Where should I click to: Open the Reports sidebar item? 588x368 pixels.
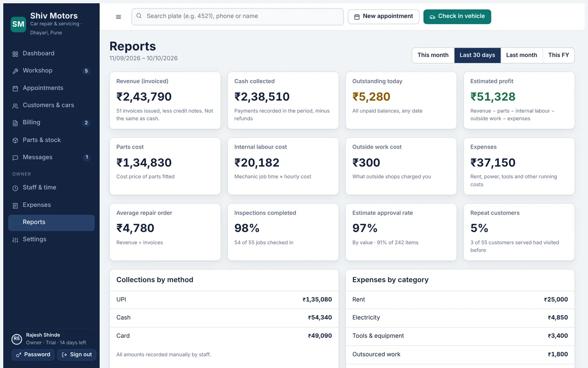coord(51,222)
